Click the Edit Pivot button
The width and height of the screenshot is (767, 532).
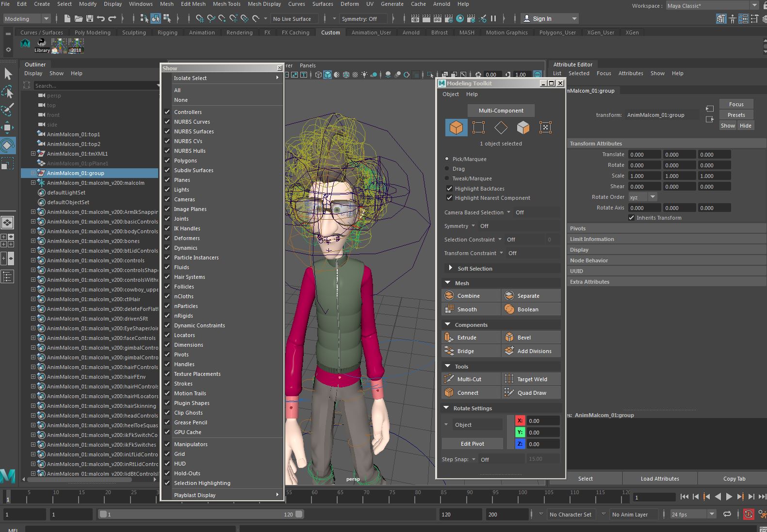(472, 444)
